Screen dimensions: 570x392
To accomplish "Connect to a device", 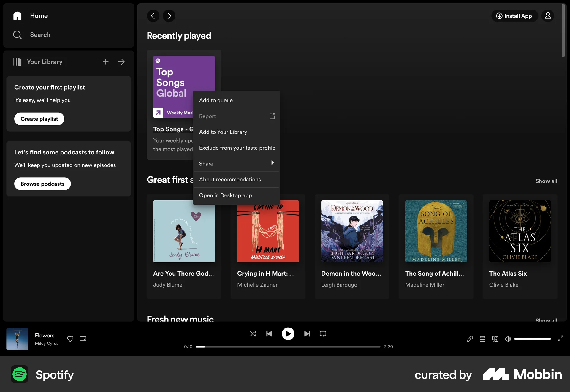I will click(x=495, y=339).
